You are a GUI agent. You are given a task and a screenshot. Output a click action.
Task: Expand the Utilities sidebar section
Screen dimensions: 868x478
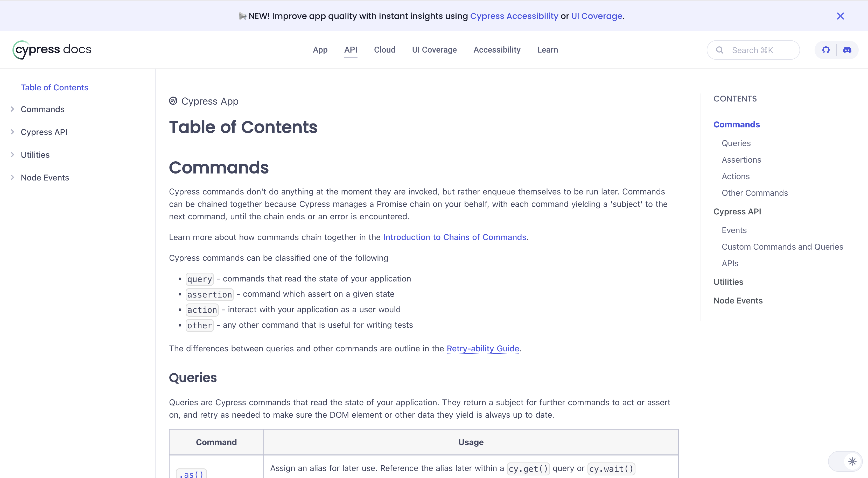(12, 155)
